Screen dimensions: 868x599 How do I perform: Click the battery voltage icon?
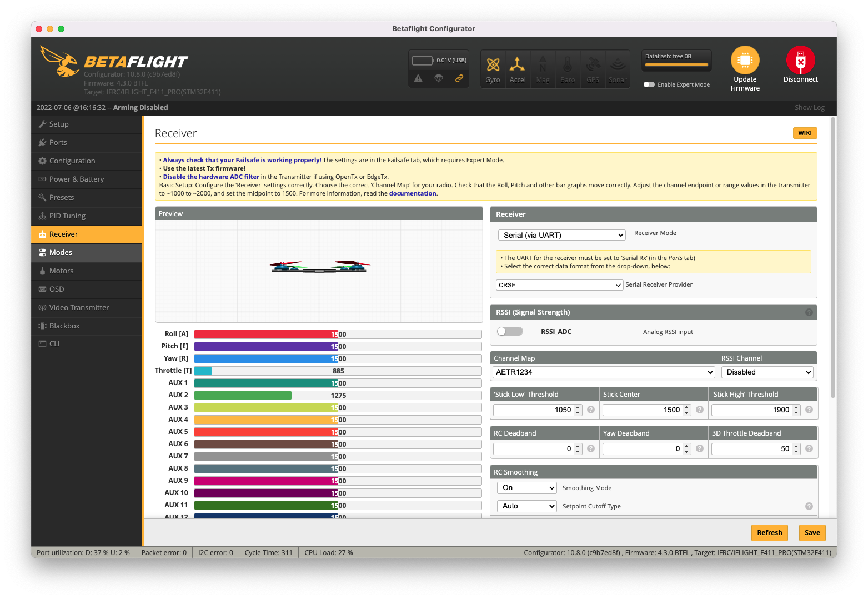point(423,60)
